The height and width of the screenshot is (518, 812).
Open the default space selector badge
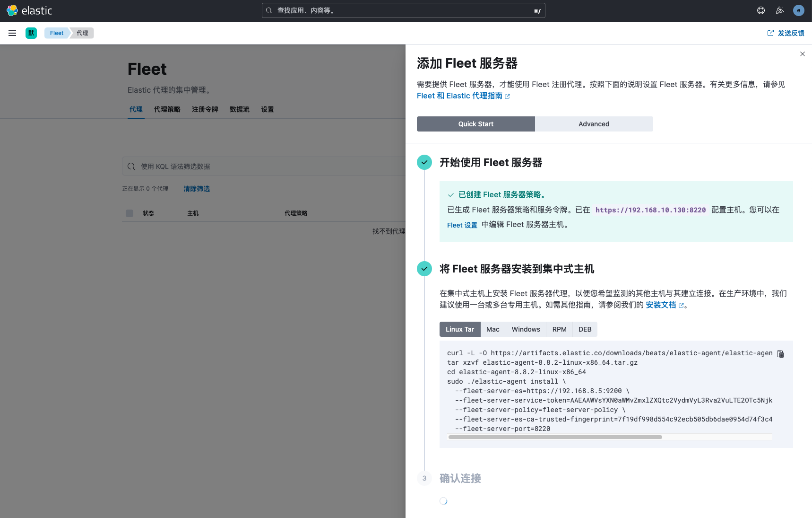[x=31, y=33]
